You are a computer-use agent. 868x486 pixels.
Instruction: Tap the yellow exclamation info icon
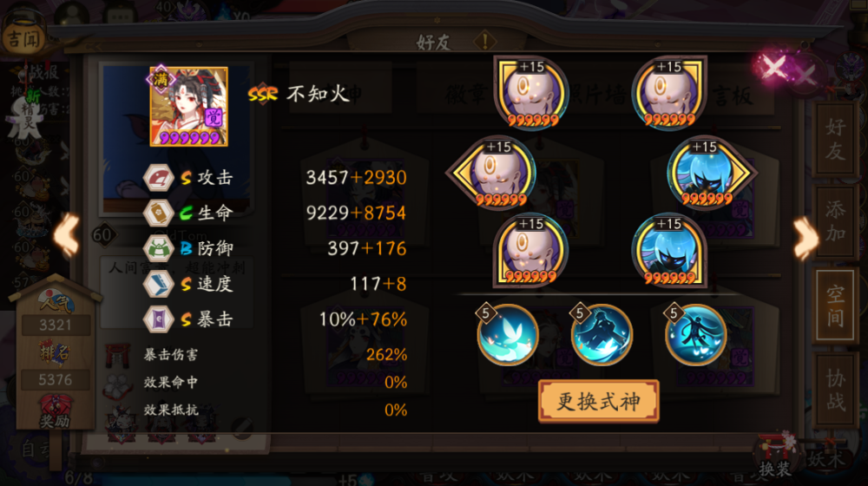485,41
